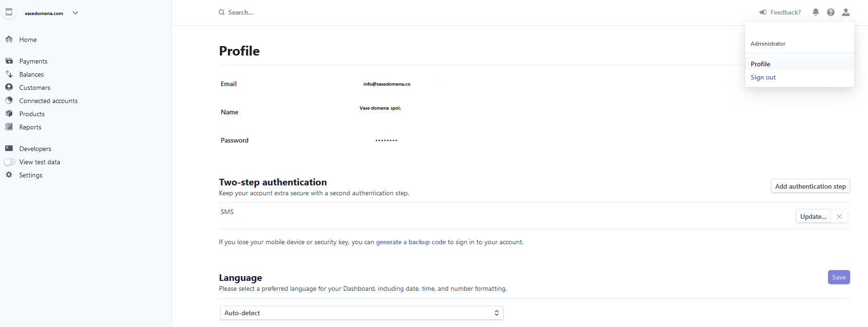The image size is (868, 327).
Task: Click the Home house icon
Action: point(9,40)
